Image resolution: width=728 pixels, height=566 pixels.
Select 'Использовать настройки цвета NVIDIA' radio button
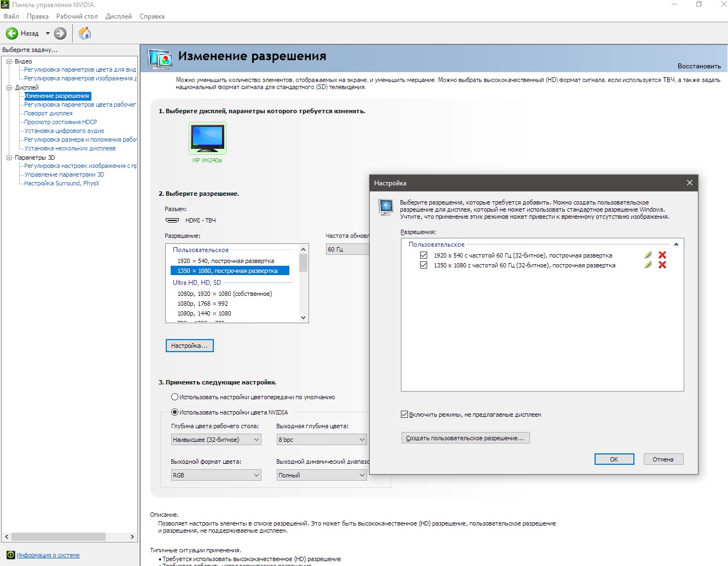coord(175,412)
